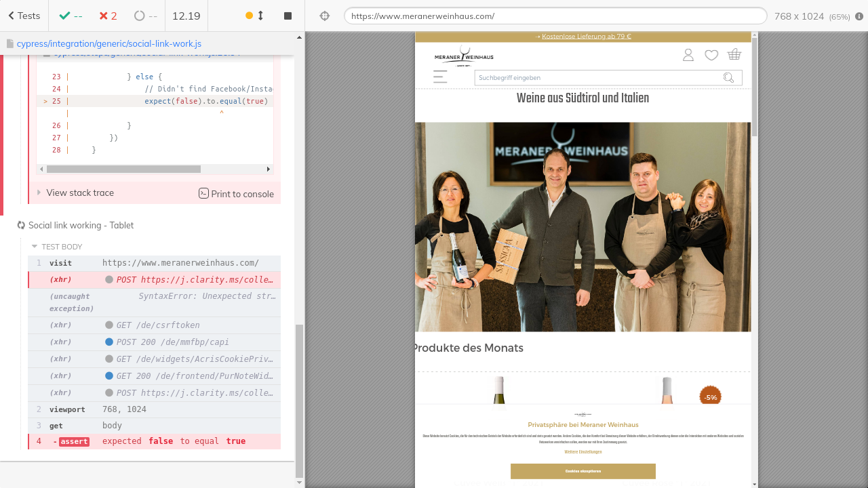The height and width of the screenshot is (488, 868).
Task: Open the shopping basket icon
Action: [x=734, y=55]
